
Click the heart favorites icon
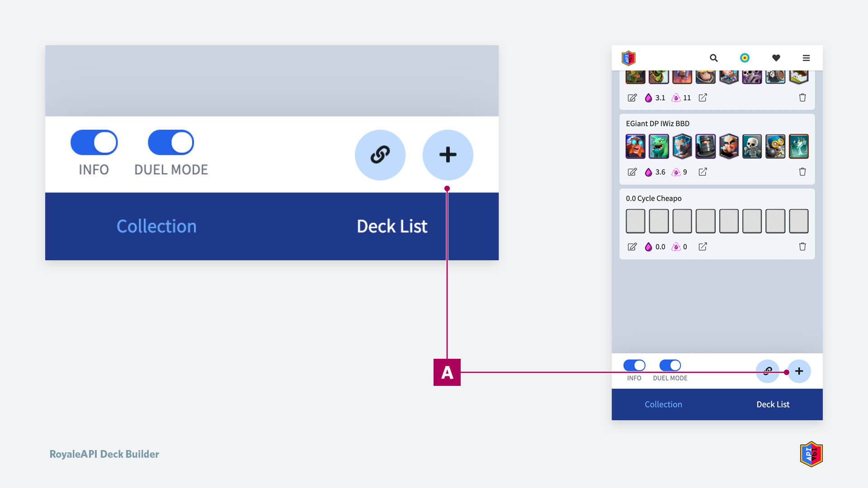776,58
